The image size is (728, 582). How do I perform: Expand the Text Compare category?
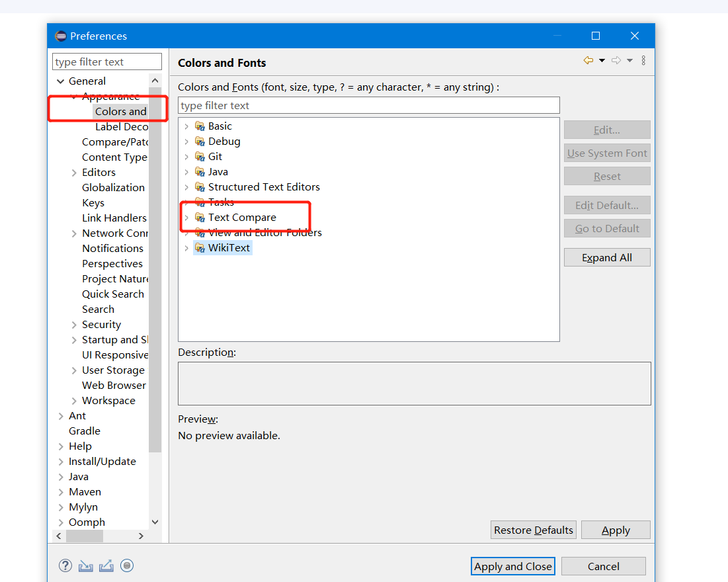click(x=186, y=218)
